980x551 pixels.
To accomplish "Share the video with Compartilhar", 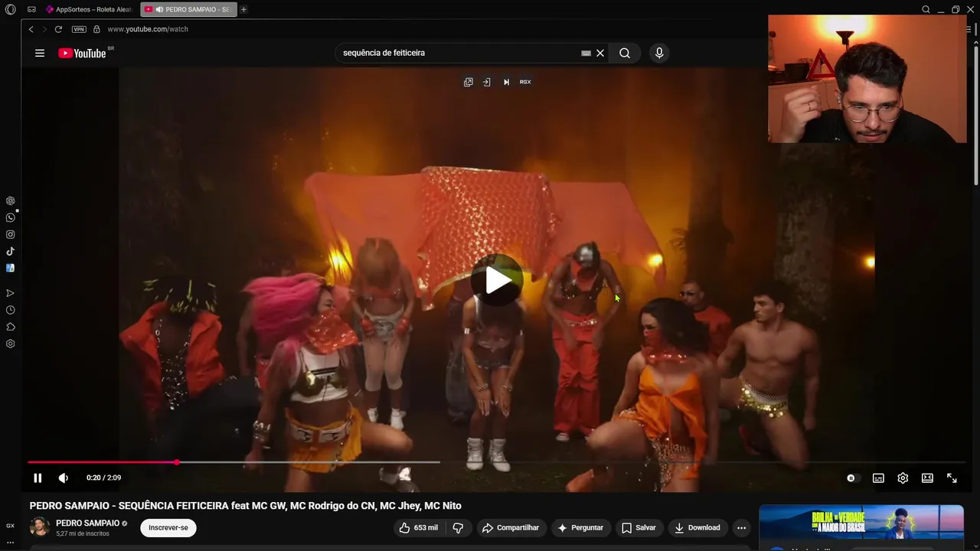I will pos(510,527).
